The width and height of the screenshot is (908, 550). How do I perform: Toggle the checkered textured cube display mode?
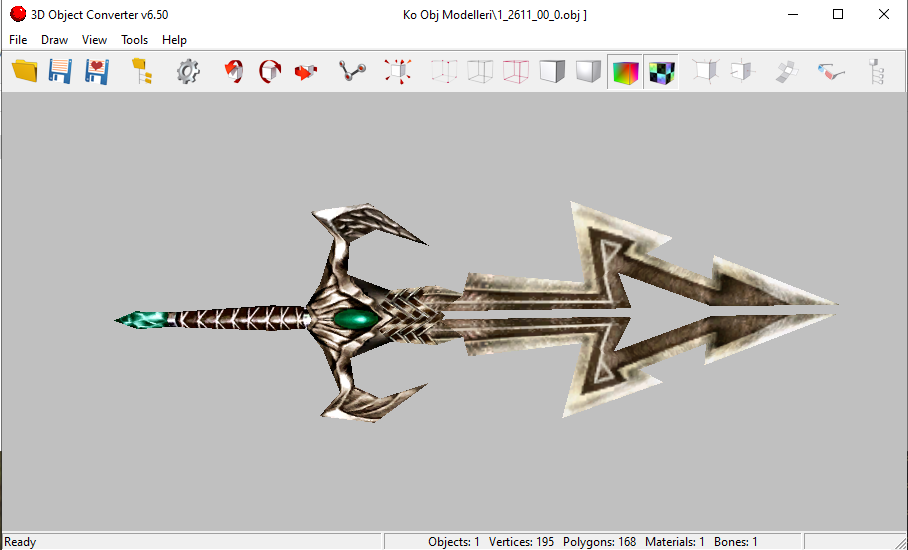661,72
